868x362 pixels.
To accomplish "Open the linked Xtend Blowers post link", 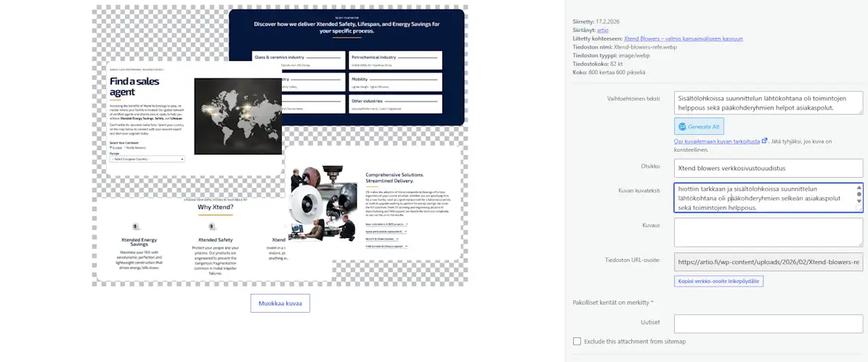I will coord(683,38).
